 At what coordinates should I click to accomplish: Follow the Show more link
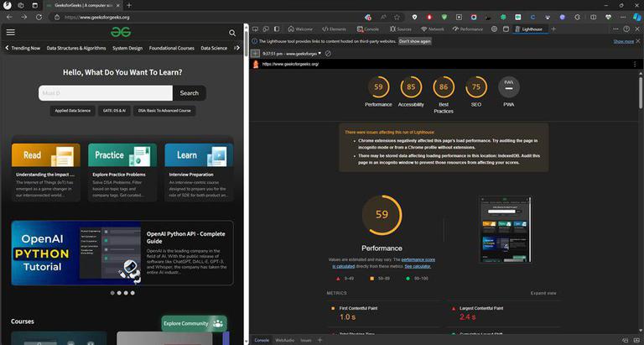point(624,41)
